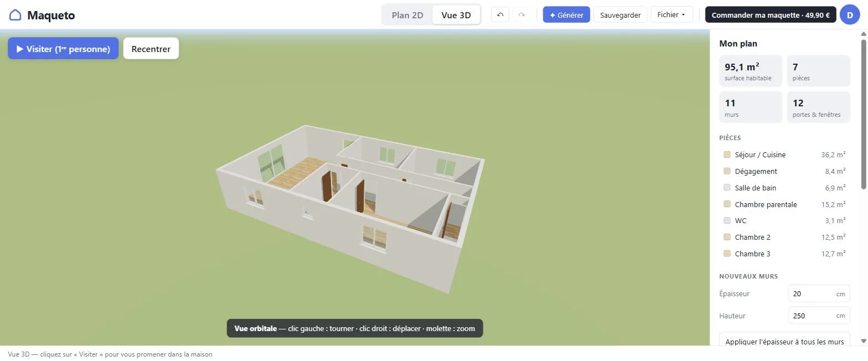The width and height of the screenshot is (868, 361).
Task: Click the Chambre 2 color swatch
Action: coord(727,237)
